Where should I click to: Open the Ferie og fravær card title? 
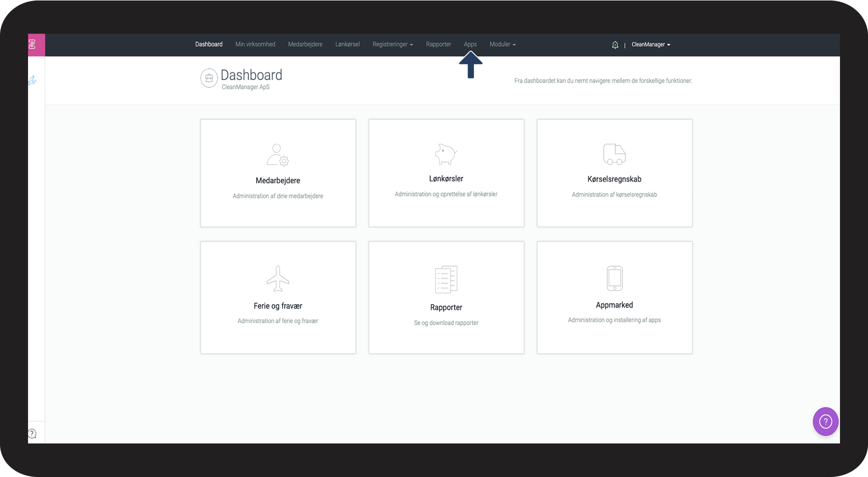(x=278, y=306)
